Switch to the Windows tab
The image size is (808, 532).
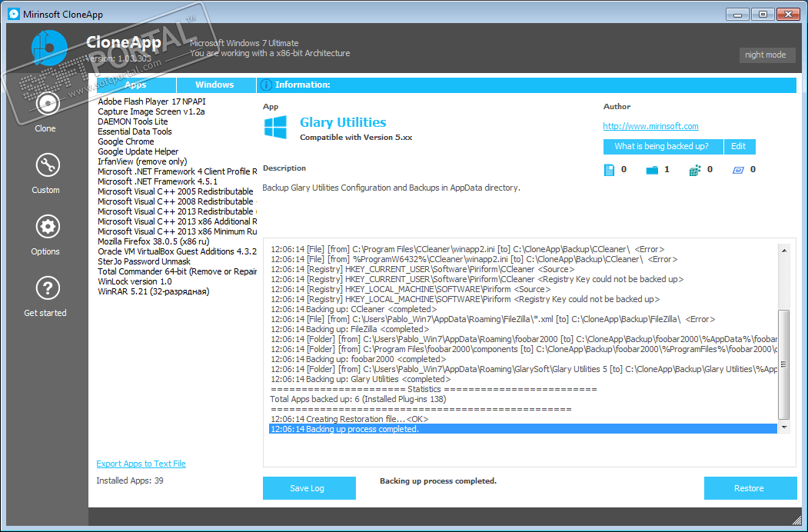(215, 85)
